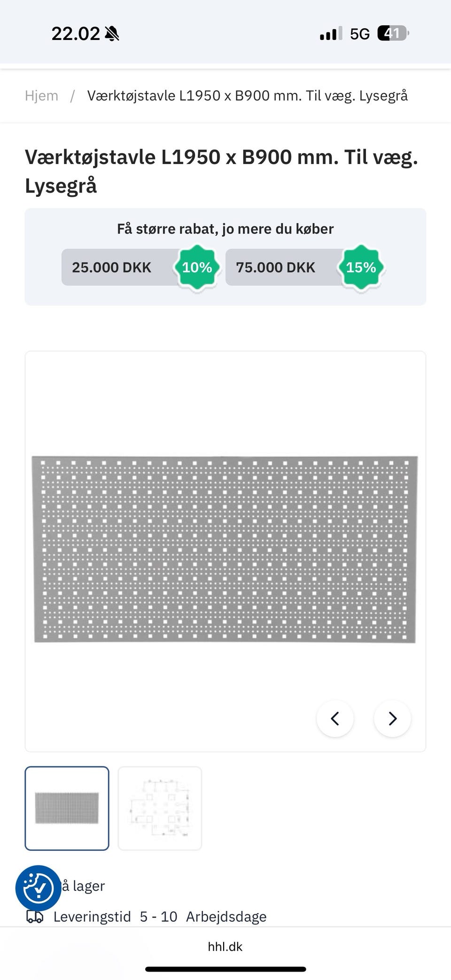Image resolution: width=451 pixels, height=980 pixels.
Task: Tap the Leveringstid 5 - 10 Arbejdsdage text
Action: tap(160, 917)
